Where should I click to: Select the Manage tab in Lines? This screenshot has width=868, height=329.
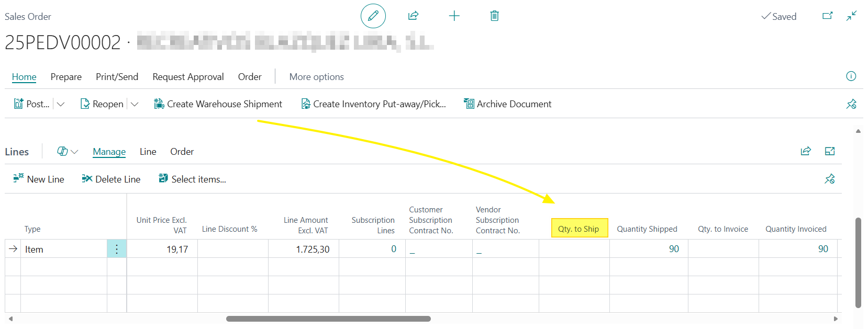click(x=109, y=152)
